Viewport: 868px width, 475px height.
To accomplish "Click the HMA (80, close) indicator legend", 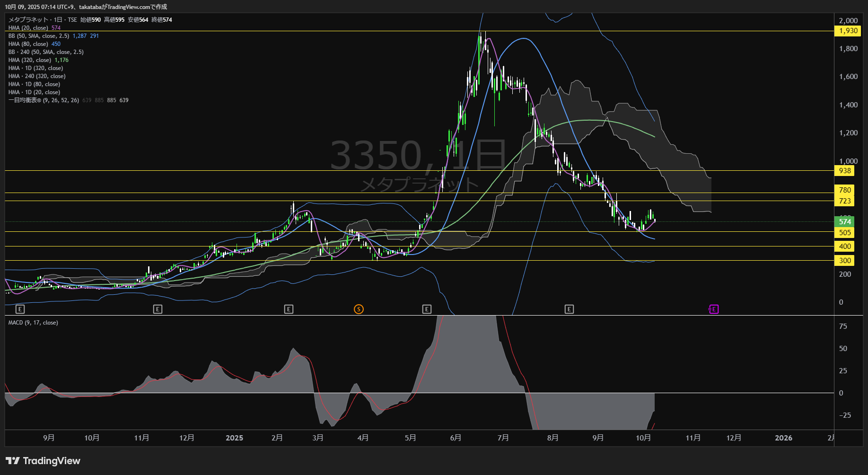I will [28, 44].
